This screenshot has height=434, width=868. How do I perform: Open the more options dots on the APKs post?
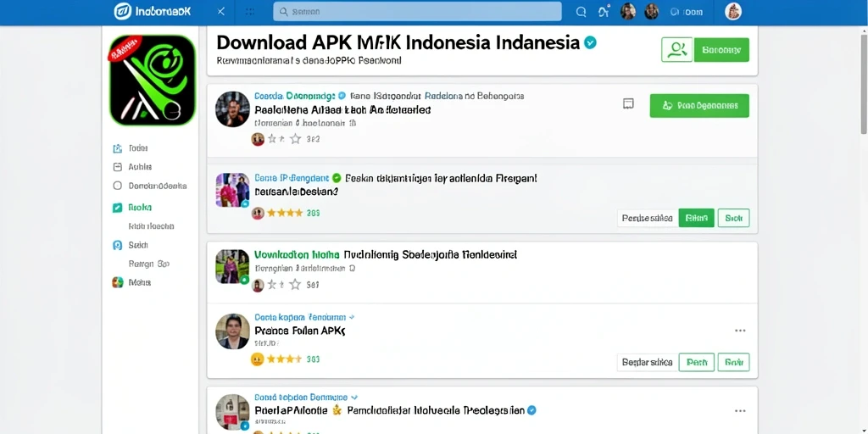tap(740, 331)
